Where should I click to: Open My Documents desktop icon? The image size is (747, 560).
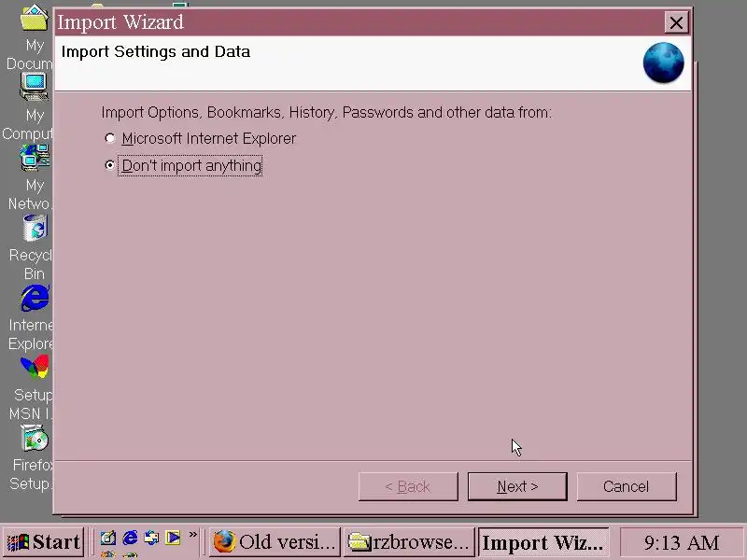click(x=34, y=38)
